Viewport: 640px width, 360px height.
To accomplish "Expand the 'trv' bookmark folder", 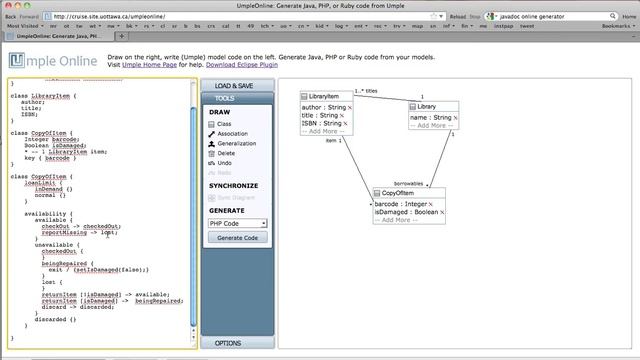I will [x=399, y=26].
